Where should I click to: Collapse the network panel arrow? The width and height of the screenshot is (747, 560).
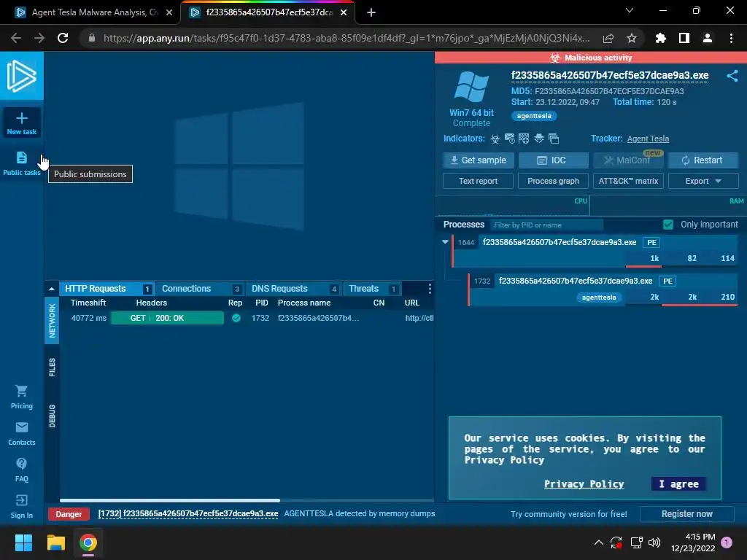pyautogui.click(x=52, y=289)
